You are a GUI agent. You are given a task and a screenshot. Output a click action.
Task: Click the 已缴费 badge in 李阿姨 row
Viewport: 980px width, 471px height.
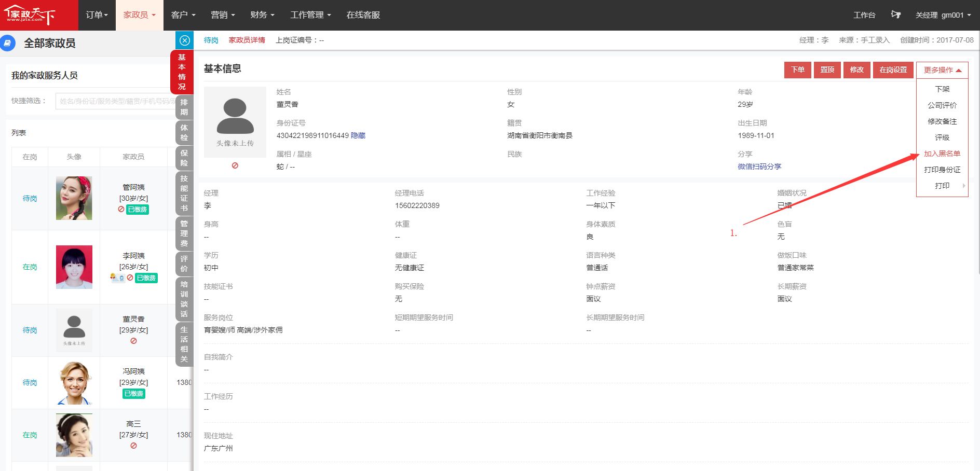[146, 278]
